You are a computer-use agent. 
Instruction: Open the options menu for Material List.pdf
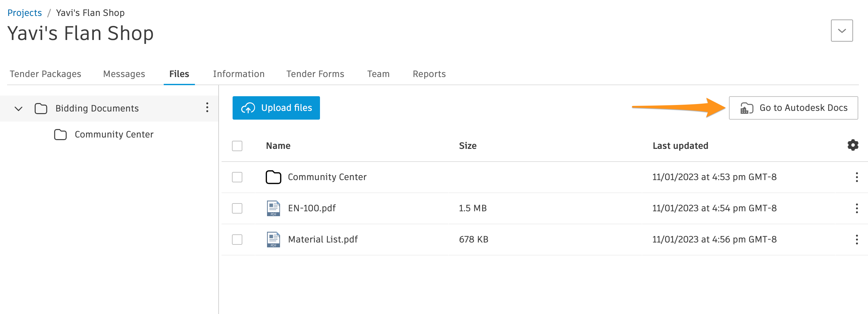pyautogui.click(x=857, y=240)
